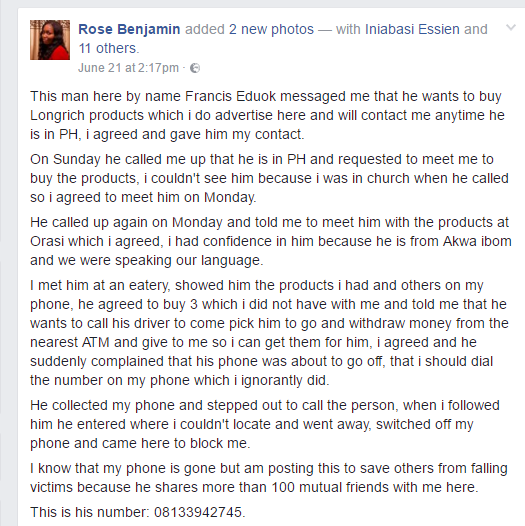Visit Rose Benjamin's profile name link
The height and width of the screenshot is (526, 525).
click(129, 30)
